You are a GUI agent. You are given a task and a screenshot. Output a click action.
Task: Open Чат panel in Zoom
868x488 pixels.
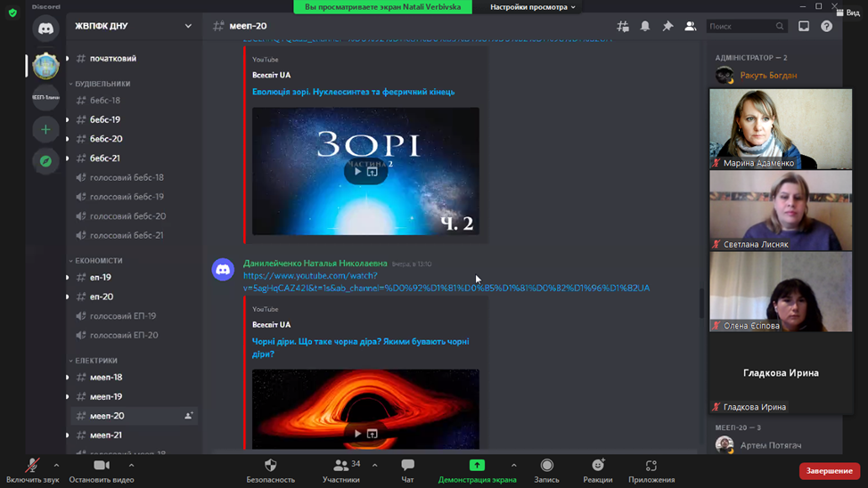click(x=407, y=471)
